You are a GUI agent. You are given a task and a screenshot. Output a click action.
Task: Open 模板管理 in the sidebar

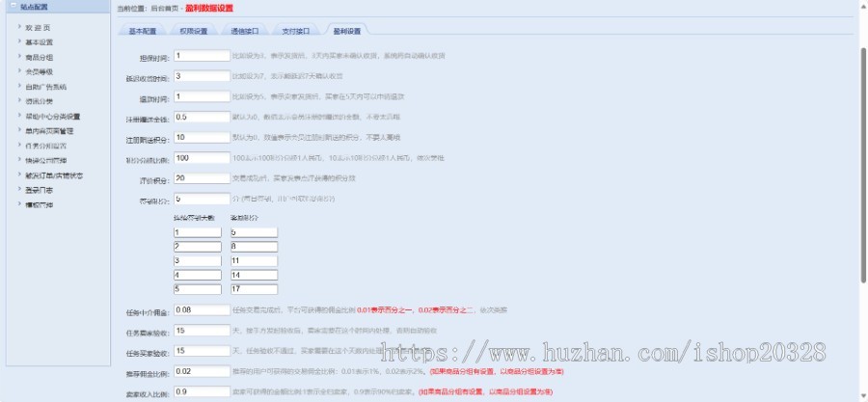(39, 204)
